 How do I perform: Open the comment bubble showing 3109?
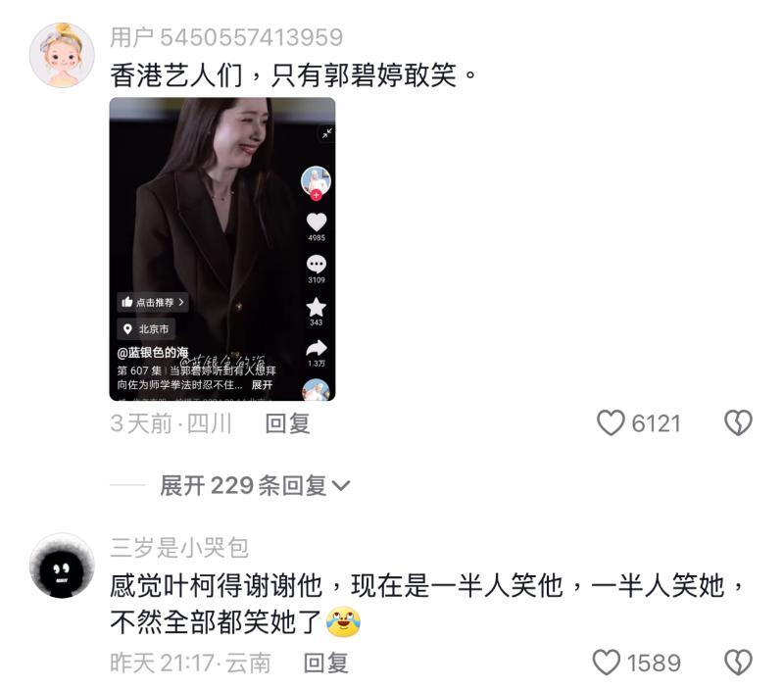coord(316,264)
